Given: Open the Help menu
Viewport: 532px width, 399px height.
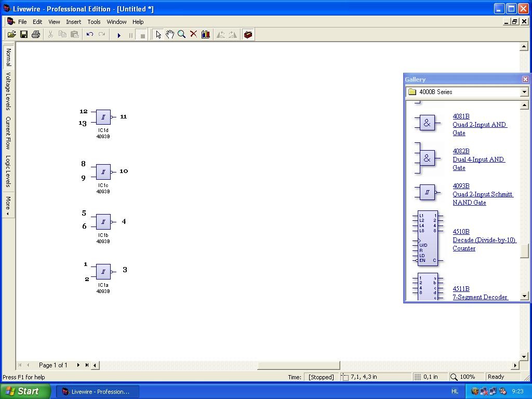Looking at the screenshot, I should 138,22.
